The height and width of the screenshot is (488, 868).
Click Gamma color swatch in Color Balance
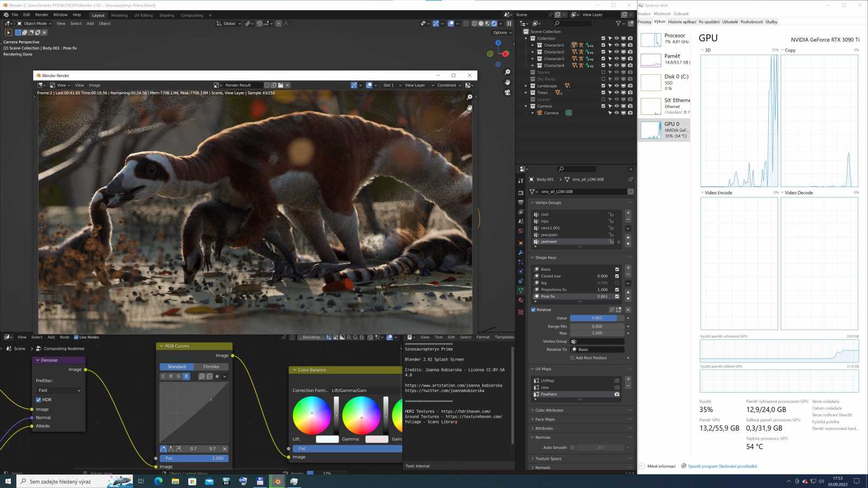click(376, 439)
